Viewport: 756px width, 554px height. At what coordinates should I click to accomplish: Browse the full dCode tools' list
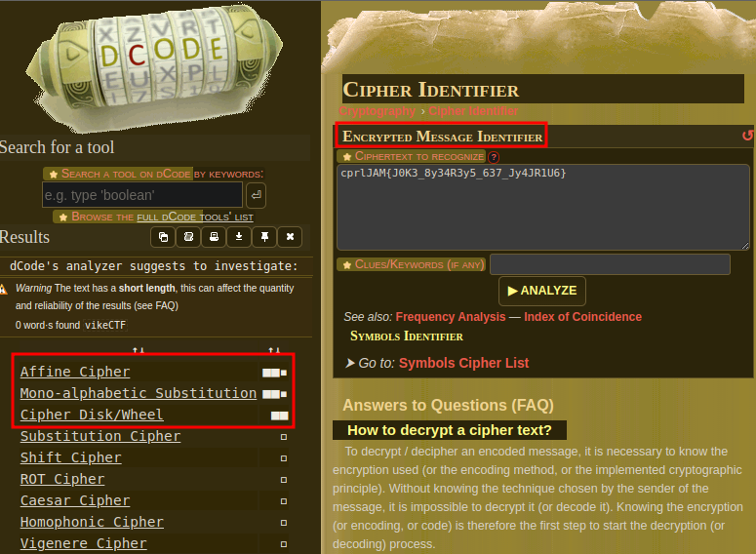(x=162, y=217)
